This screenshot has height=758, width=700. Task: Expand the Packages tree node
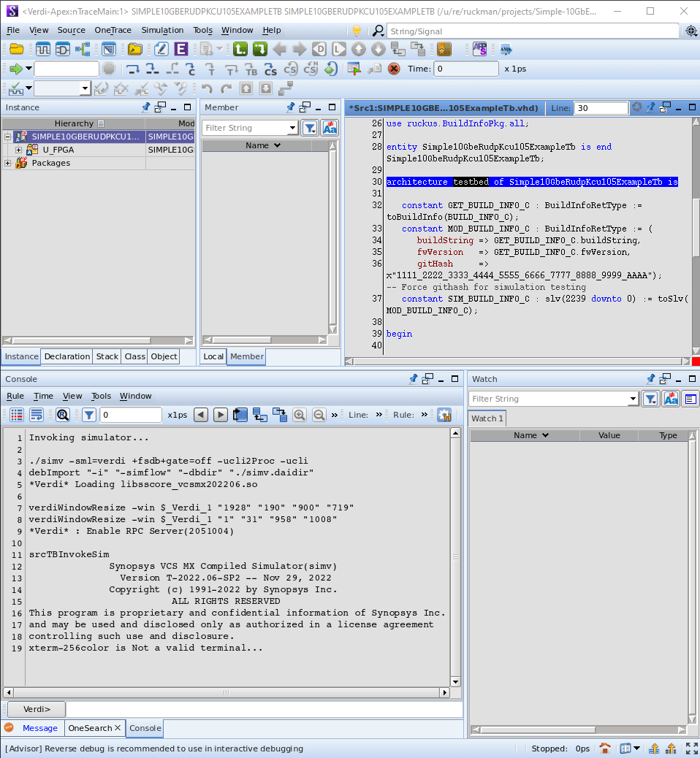pyautogui.click(x=8, y=163)
